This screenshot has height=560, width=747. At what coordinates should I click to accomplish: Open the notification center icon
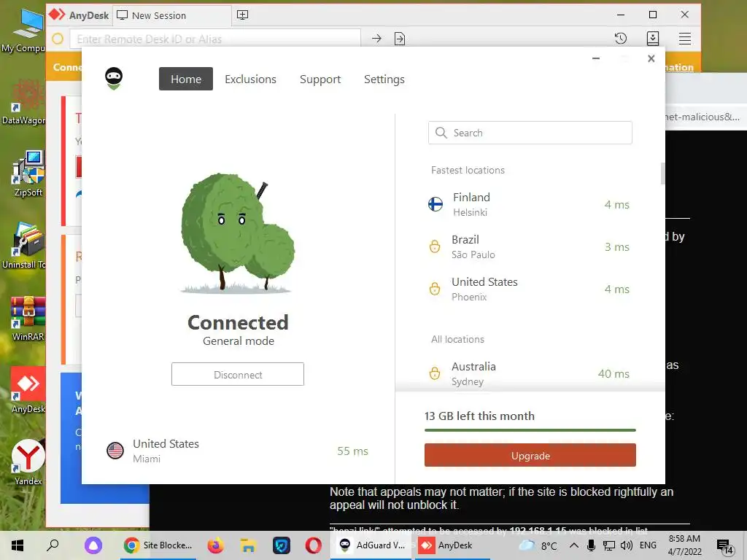click(x=724, y=546)
